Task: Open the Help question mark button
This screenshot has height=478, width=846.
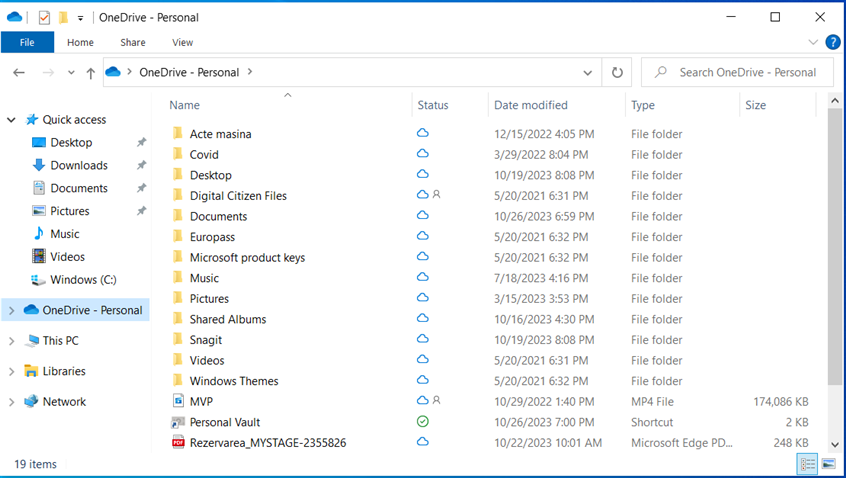Action: [833, 42]
